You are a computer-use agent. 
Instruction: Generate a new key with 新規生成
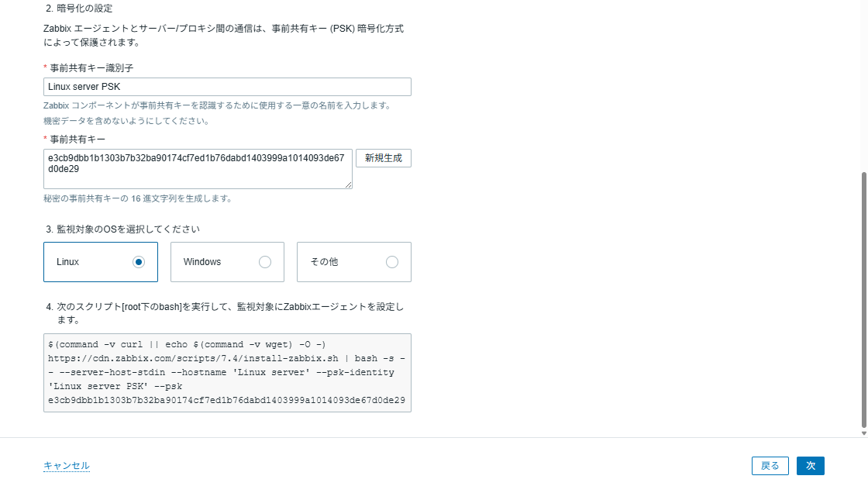click(x=383, y=158)
